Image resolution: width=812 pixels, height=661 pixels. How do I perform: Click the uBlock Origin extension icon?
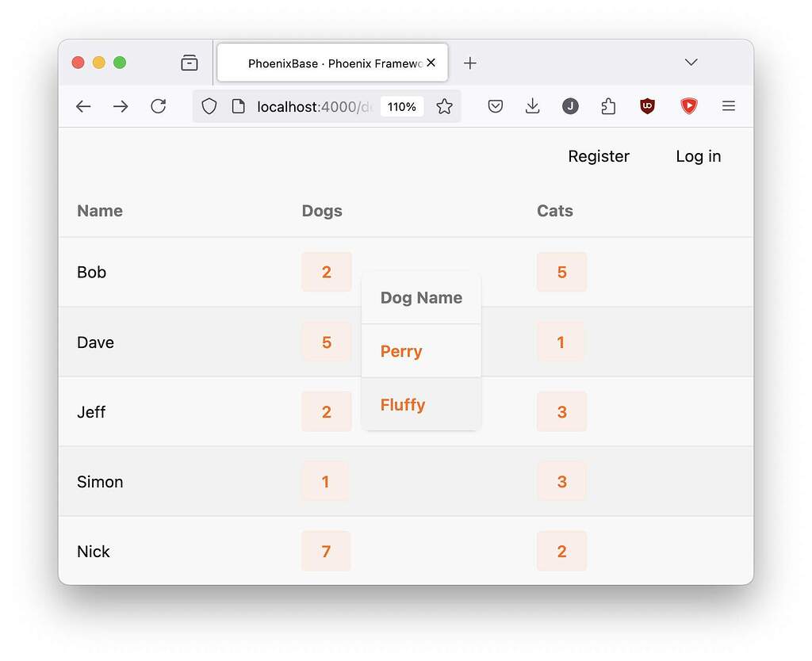tap(647, 106)
